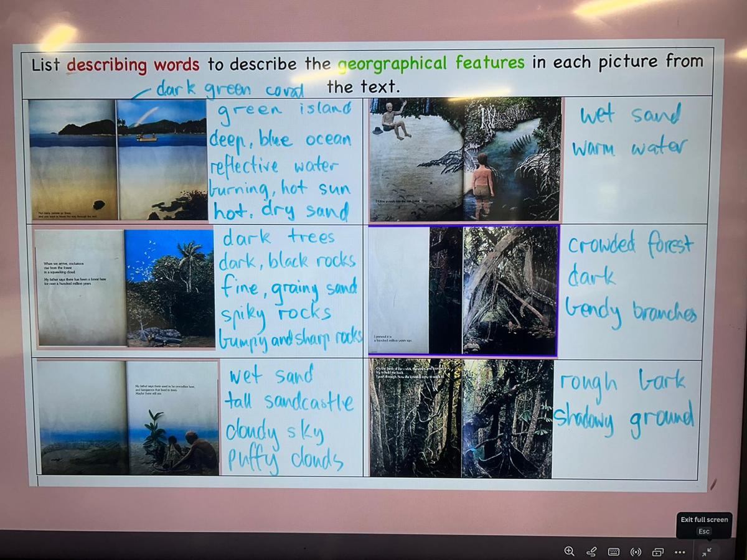Click the heading words 'the text.'
The image size is (747, 560).
[362, 86]
